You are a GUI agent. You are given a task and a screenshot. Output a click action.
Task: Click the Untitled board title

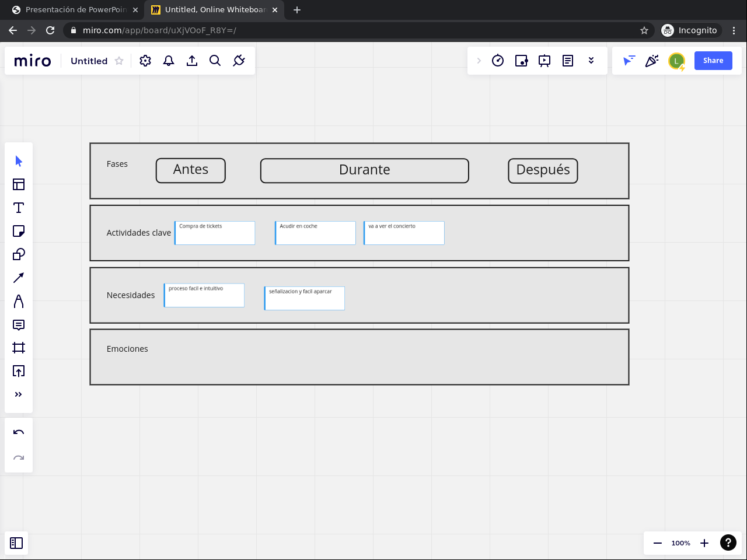point(89,61)
